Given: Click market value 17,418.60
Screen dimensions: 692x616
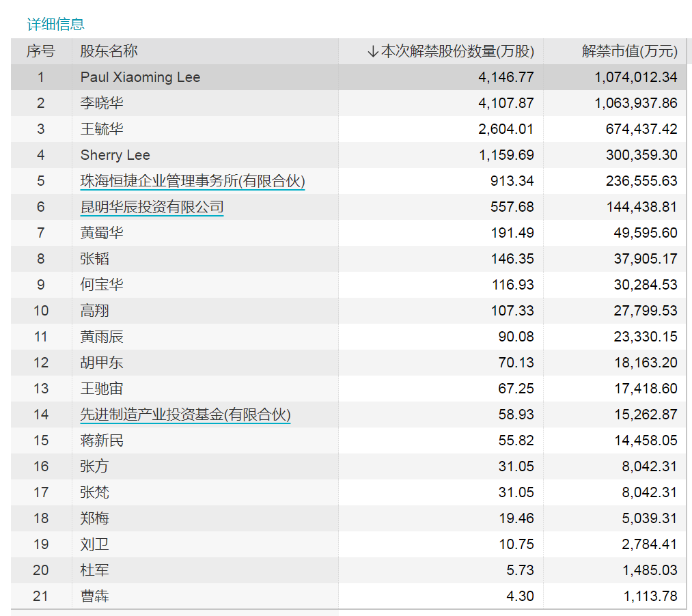Looking at the screenshot, I should coord(646,389).
